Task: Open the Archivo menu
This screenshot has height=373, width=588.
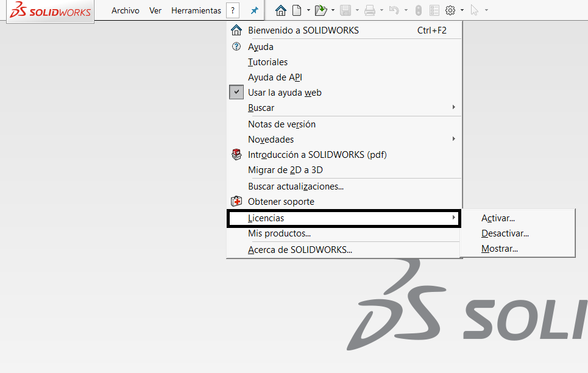Action: [x=126, y=10]
